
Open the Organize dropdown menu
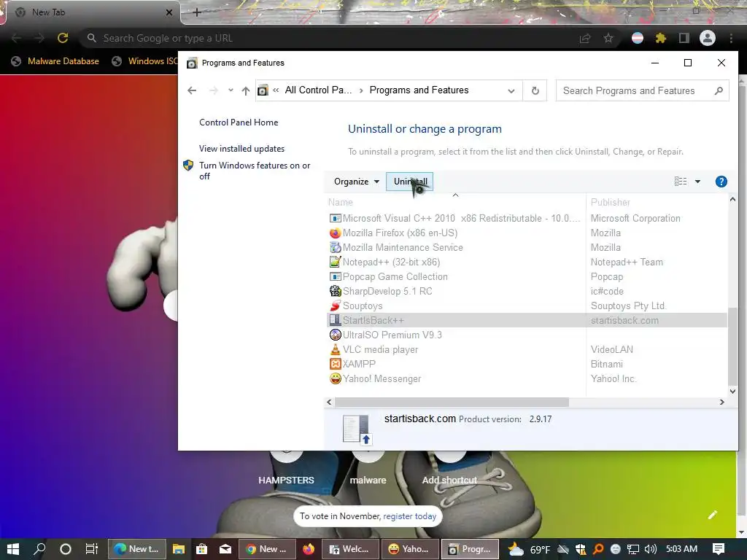356,182
